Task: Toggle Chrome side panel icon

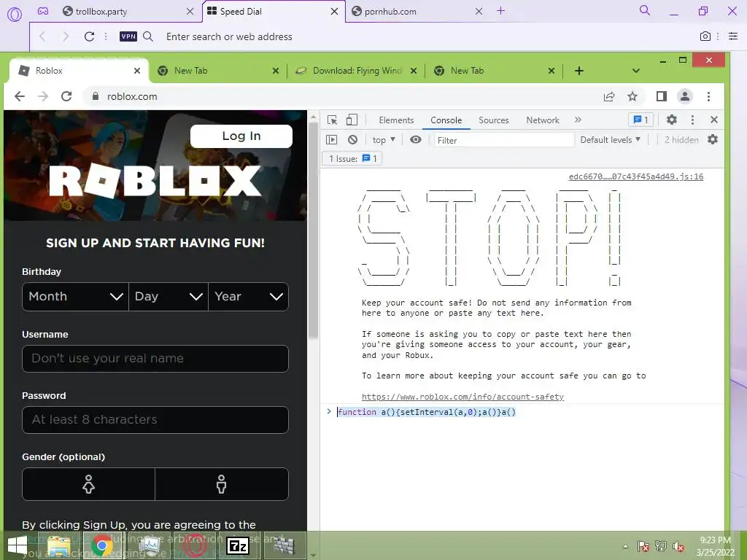Action: (x=661, y=96)
